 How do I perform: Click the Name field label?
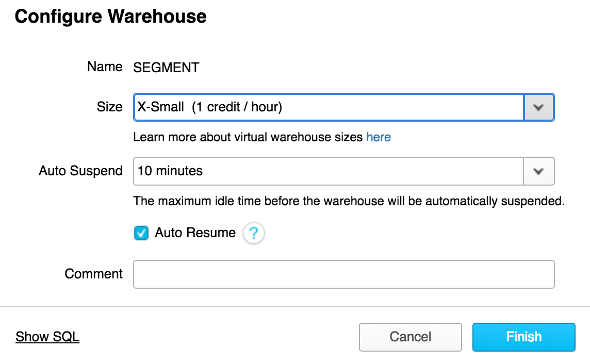[x=105, y=67]
